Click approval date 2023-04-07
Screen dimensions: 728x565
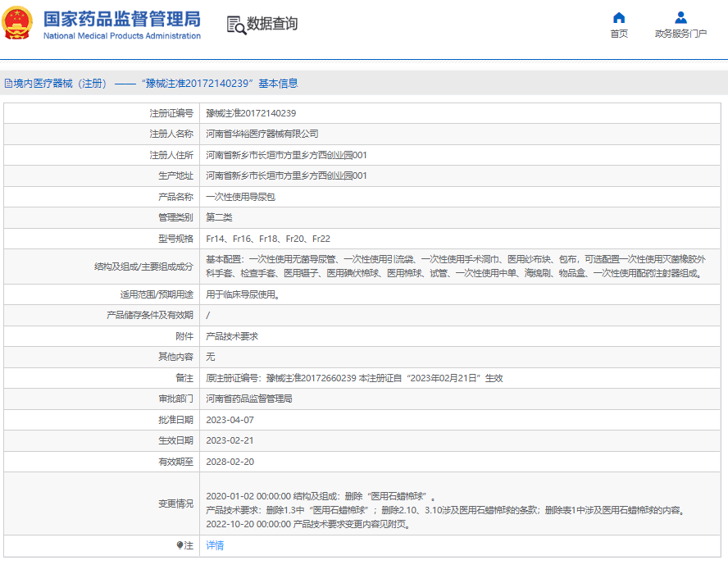tap(230, 420)
